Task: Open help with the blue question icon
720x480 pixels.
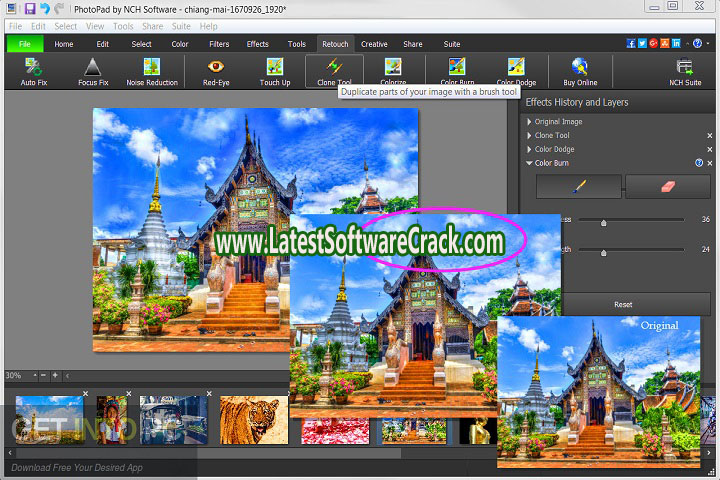Action: 697,43
